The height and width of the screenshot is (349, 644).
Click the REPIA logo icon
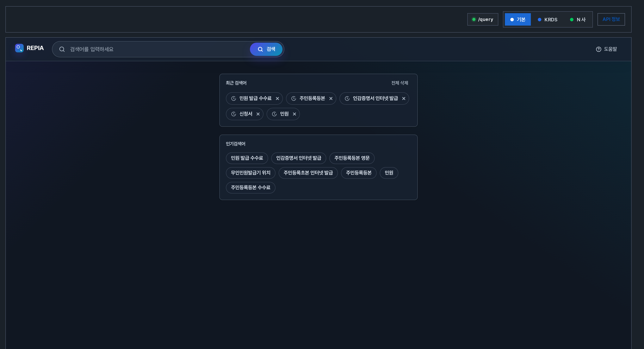click(19, 48)
